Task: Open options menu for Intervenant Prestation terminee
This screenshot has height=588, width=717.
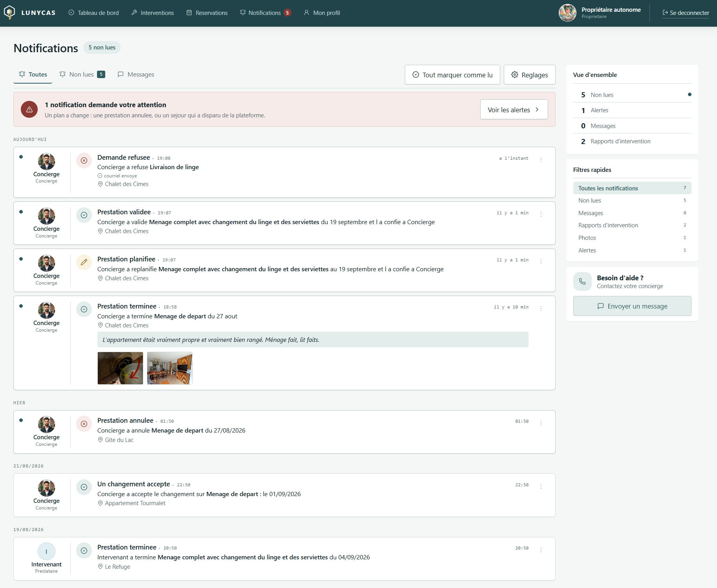Action: (541, 550)
